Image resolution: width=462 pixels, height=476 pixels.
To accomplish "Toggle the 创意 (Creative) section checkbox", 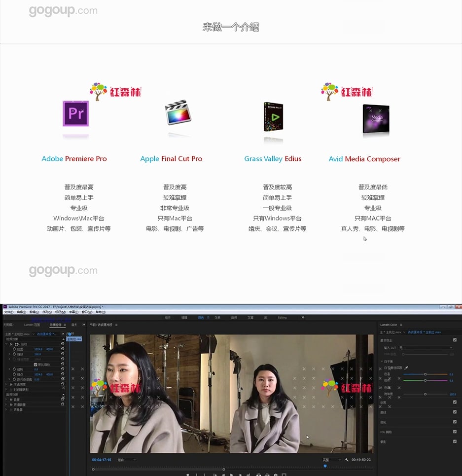I will [x=455, y=402].
